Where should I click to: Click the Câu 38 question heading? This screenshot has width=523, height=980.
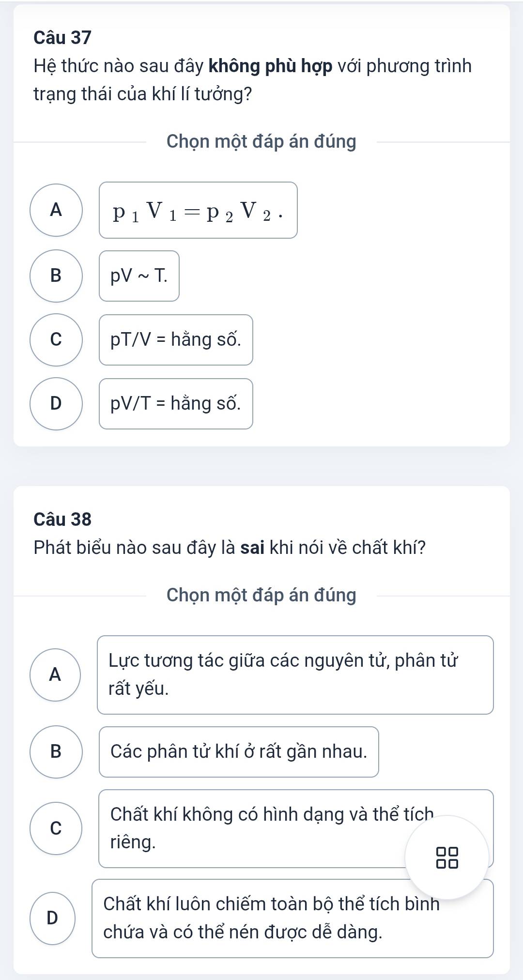pyautogui.click(x=62, y=520)
